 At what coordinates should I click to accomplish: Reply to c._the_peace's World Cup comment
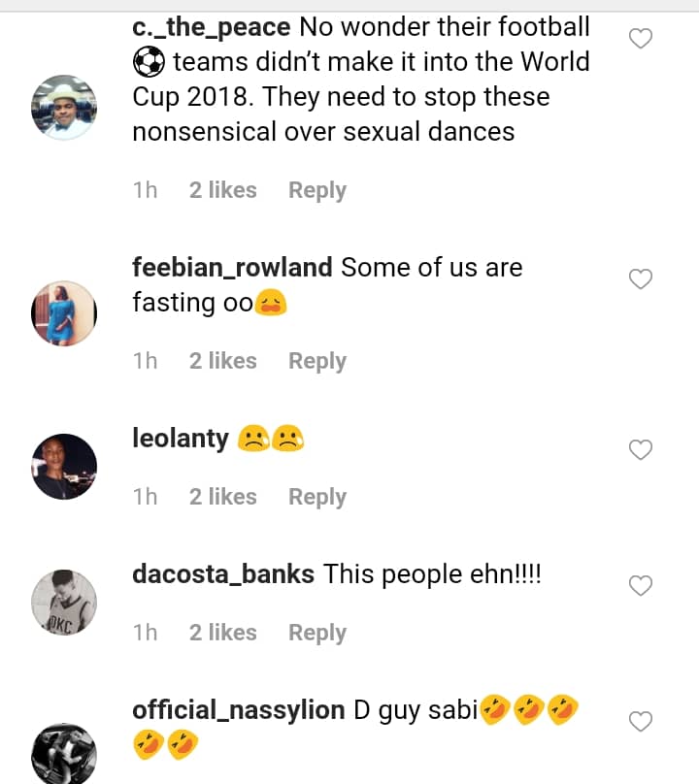click(x=317, y=190)
